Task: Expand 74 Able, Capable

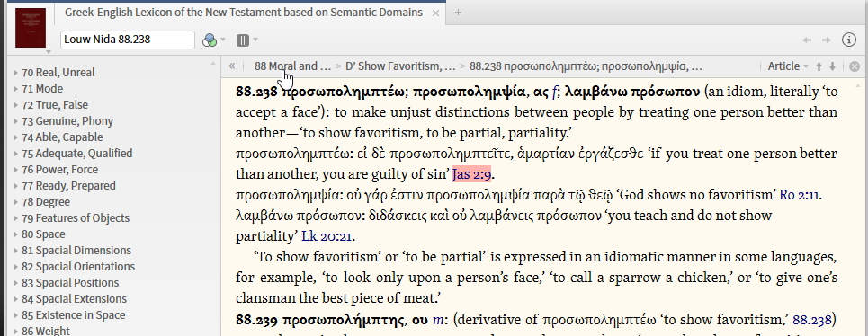Action: [x=16, y=137]
